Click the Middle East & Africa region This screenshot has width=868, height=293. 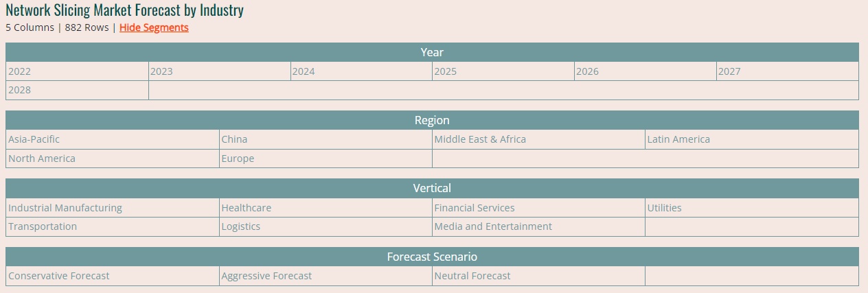pos(480,139)
